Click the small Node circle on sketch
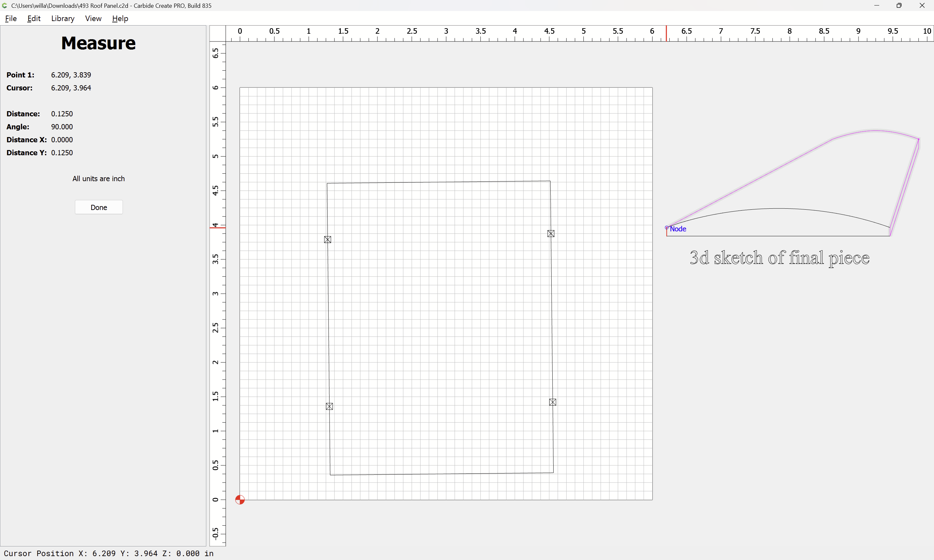The width and height of the screenshot is (934, 560). [666, 227]
